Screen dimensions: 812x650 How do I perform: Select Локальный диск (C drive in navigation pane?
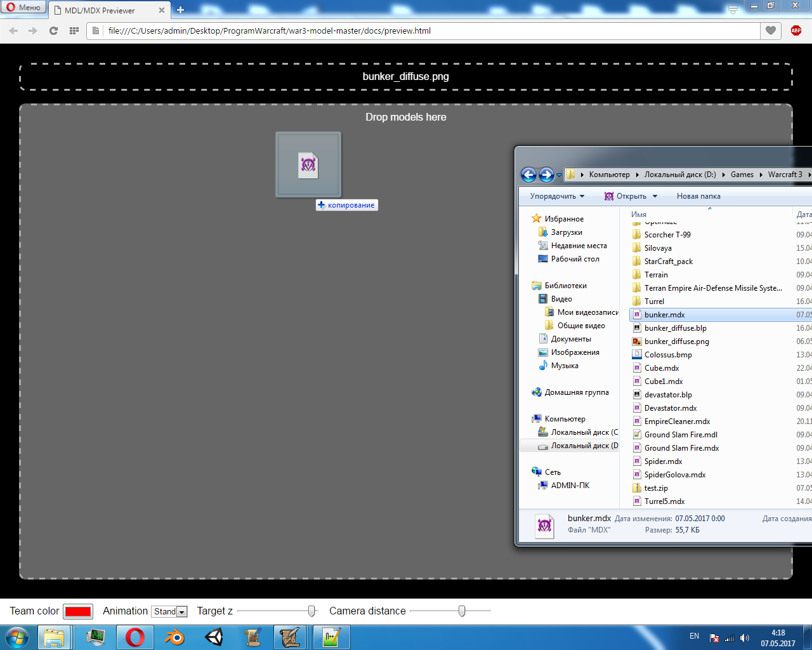click(x=584, y=432)
